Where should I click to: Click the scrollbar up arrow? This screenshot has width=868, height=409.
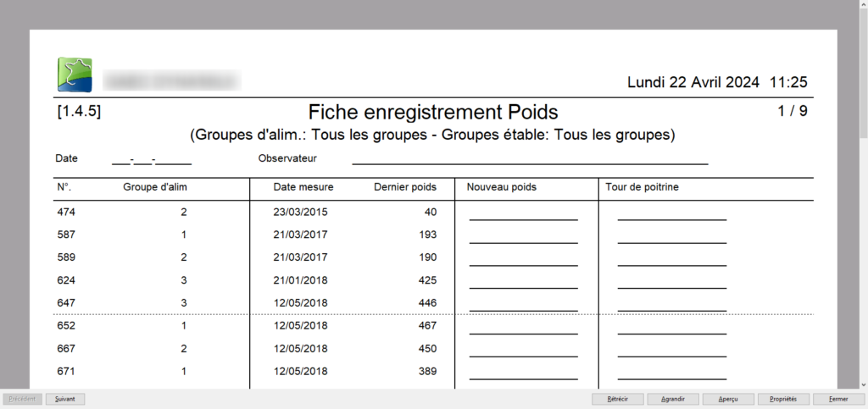[x=862, y=6]
